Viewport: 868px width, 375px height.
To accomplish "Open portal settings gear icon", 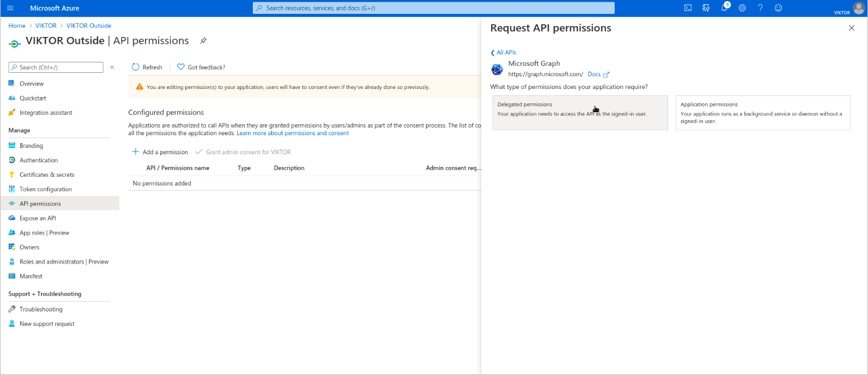I will pos(742,8).
